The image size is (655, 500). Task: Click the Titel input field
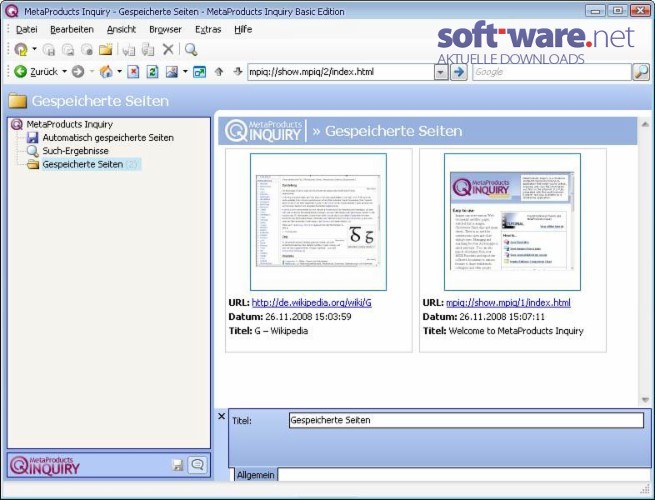pyautogui.click(x=466, y=420)
